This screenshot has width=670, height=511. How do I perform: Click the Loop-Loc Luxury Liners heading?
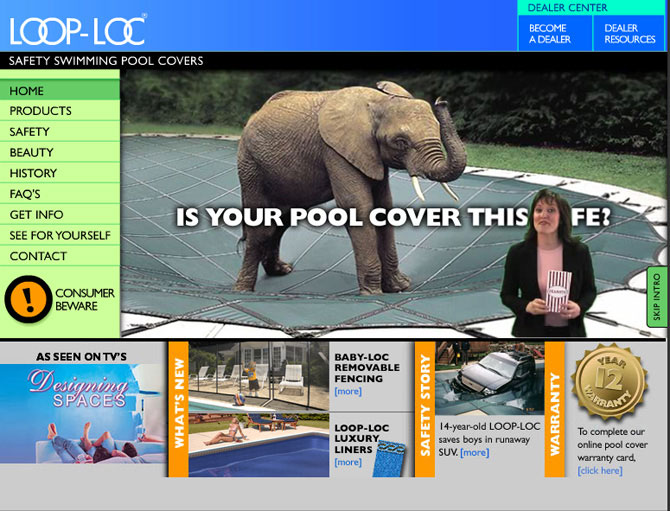click(361, 439)
